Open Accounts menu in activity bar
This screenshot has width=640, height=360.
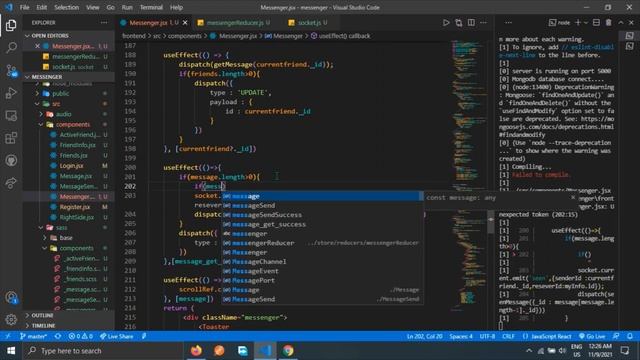(11, 298)
